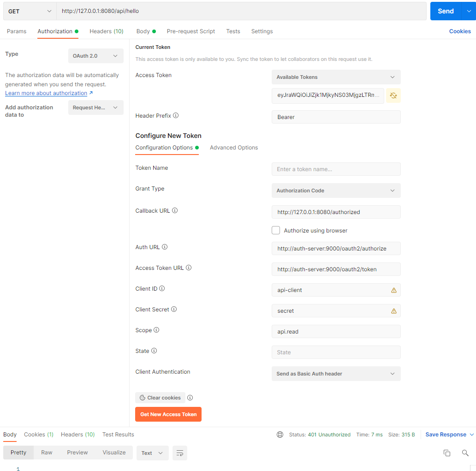The image size is (476, 471).
Task: Click the info icon next to Access Token URL
Action: (x=189, y=268)
